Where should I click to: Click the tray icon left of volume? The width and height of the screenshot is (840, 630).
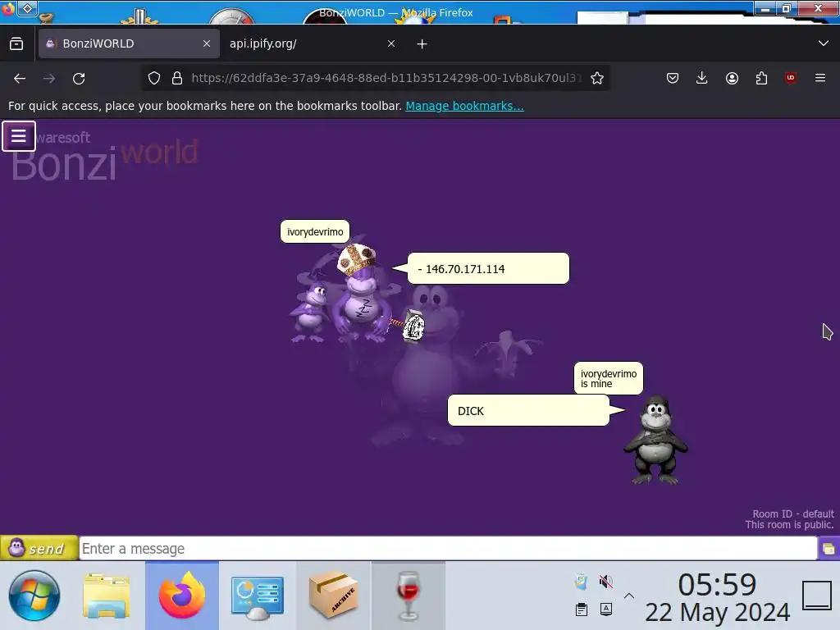(x=582, y=582)
